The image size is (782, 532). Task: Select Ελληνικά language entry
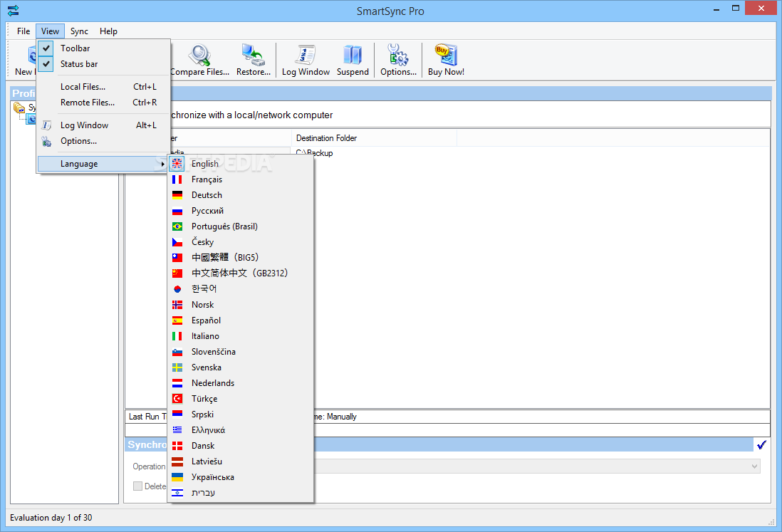click(241, 429)
